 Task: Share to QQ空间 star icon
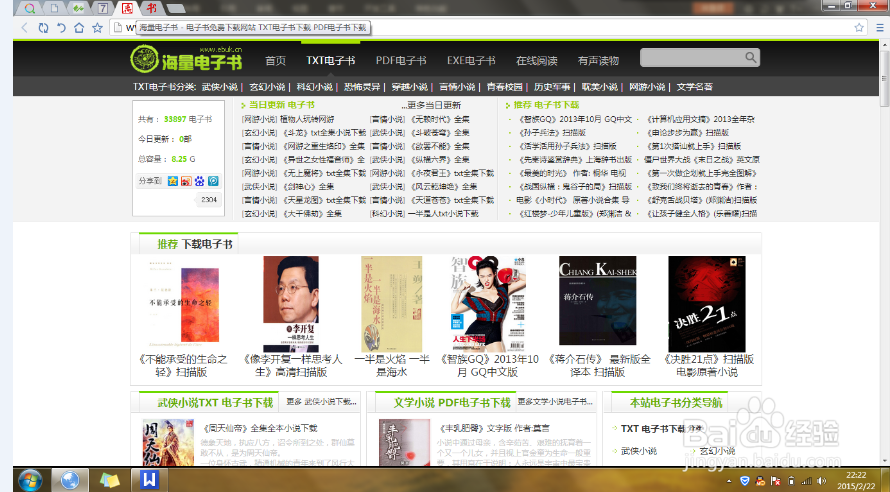tap(173, 181)
